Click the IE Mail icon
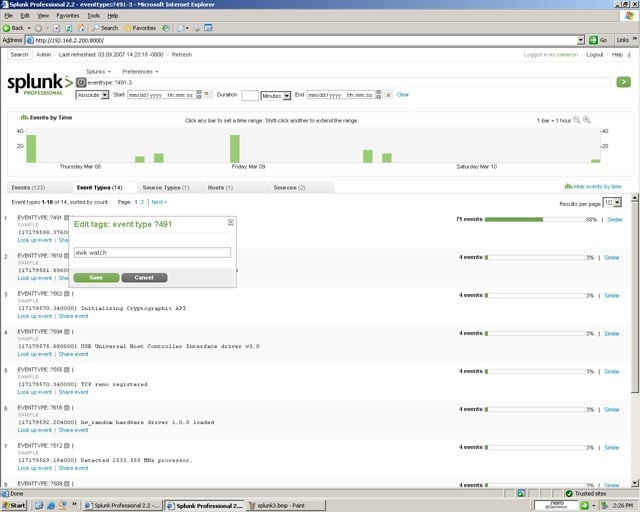The height and width of the screenshot is (512, 640). [181, 28]
